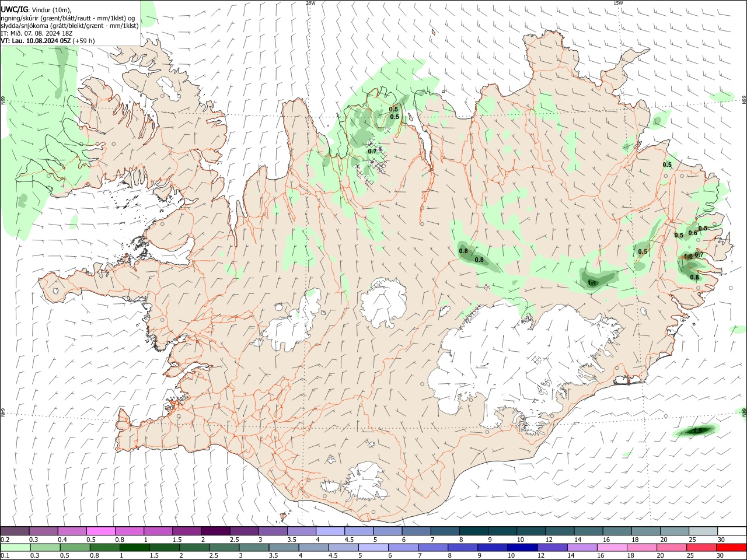Pick the lavender swatch starting at 4, upper scale
Screen dimensions: 747x560
330,531
